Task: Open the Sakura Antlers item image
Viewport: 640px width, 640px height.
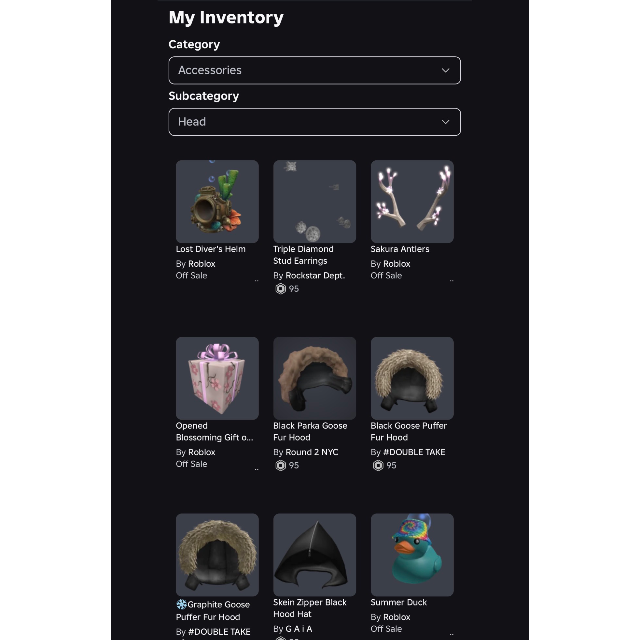Action: pyautogui.click(x=412, y=202)
